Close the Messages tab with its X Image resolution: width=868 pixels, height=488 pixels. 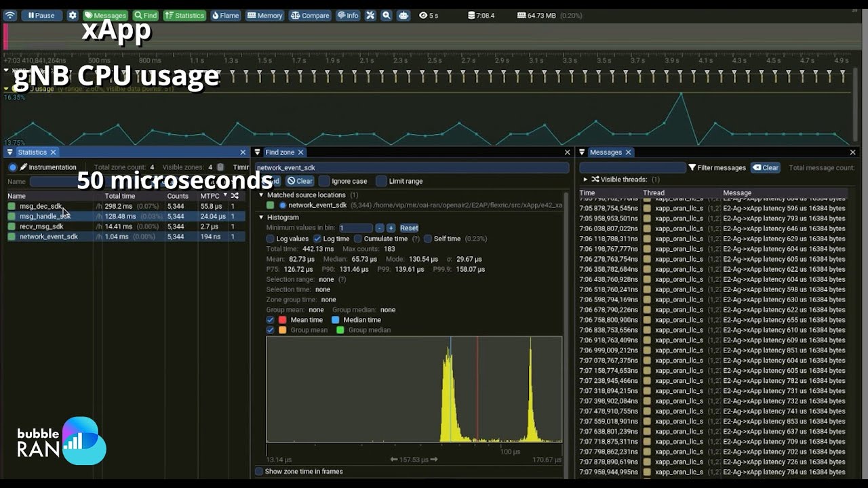[628, 152]
